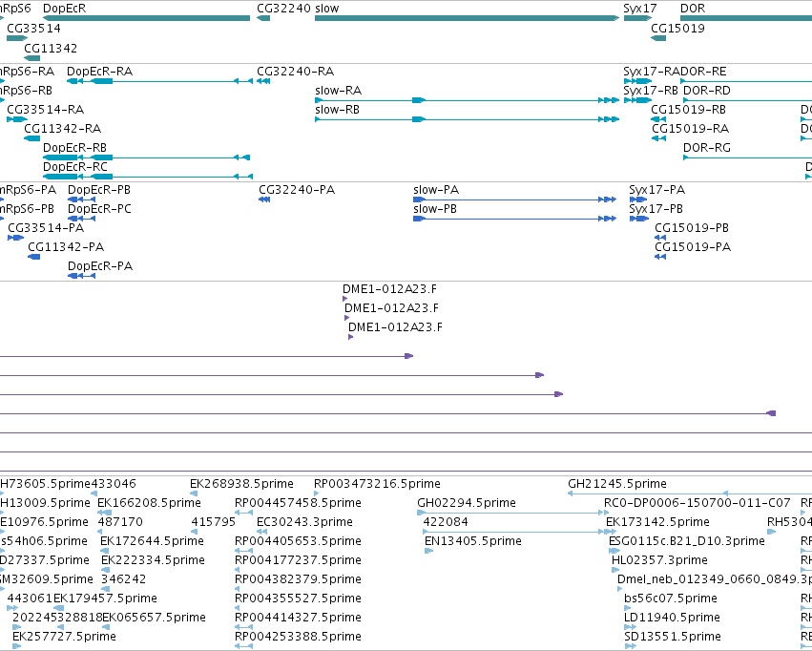Select EST RP003473216.5prime

pos(317,493)
